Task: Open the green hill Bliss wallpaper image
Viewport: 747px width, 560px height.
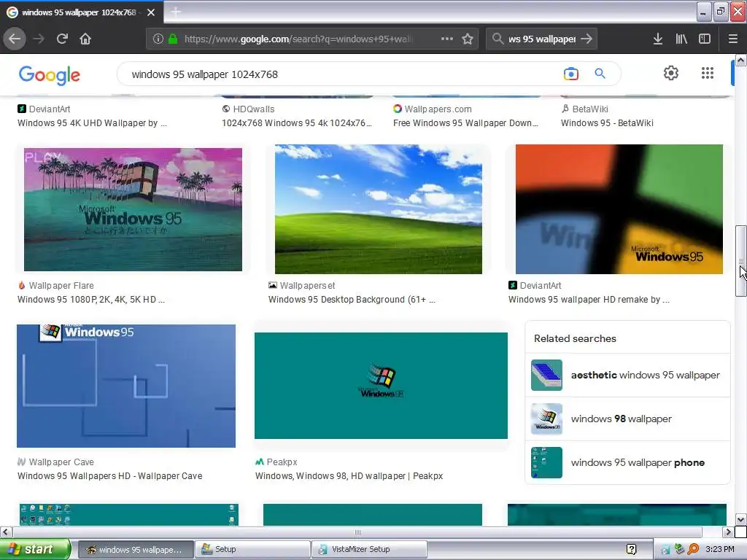Action: 379,209
